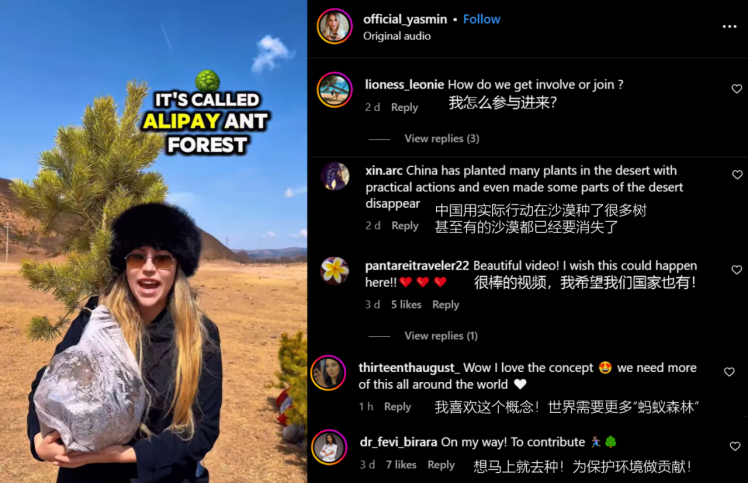Image resolution: width=748 pixels, height=484 pixels.
Task: Expand View replies (1) under pantareitraveler22
Action: tap(441, 336)
